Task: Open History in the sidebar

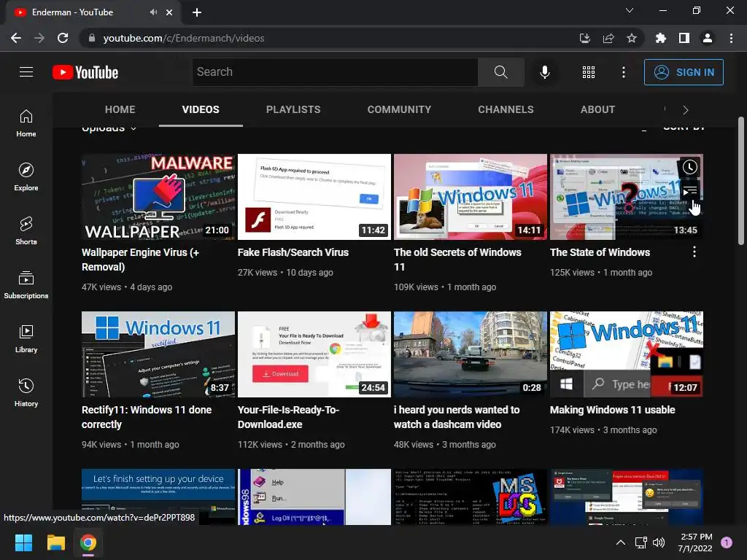Action: pyautogui.click(x=26, y=393)
